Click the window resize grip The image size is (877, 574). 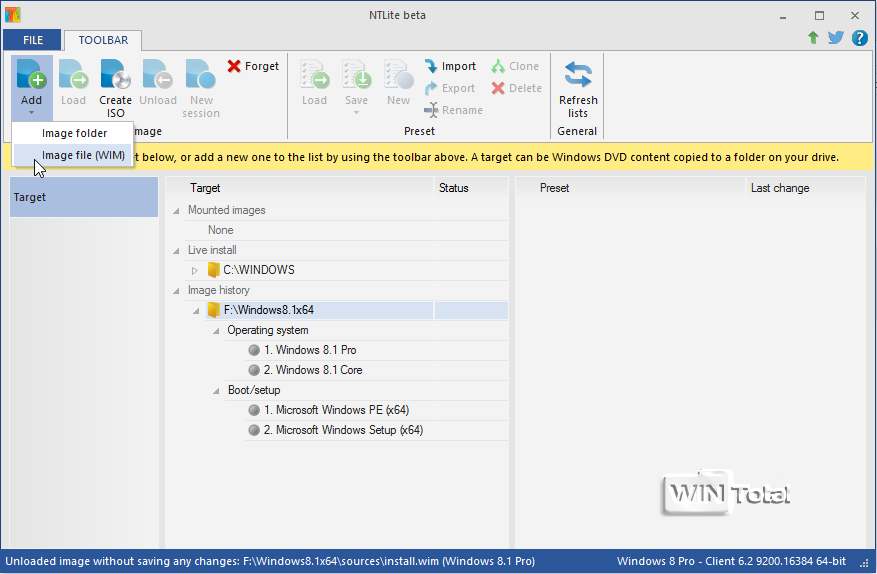click(x=865, y=564)
